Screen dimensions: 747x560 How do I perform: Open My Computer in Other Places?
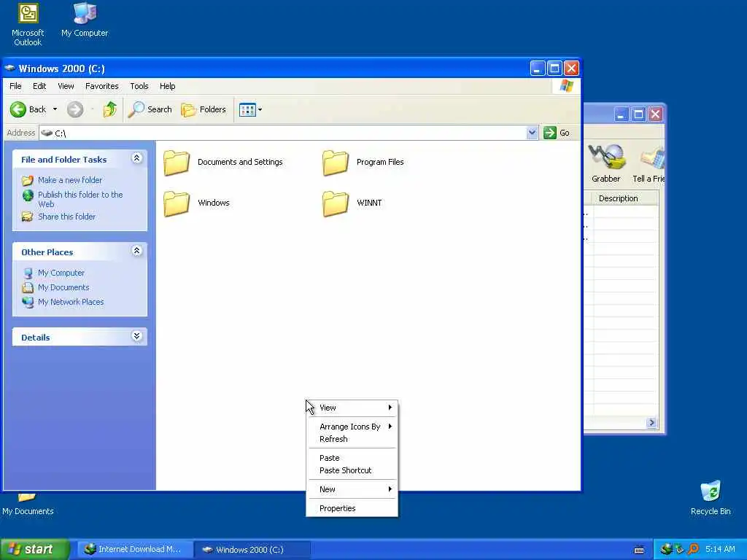[x=61, y=273]
